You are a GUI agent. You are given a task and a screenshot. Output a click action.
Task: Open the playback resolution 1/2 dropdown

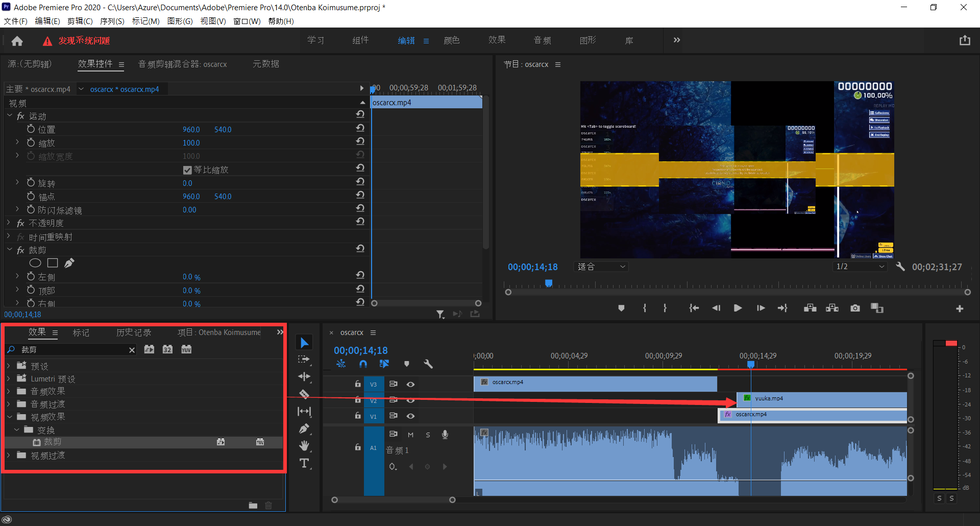(x=860, y=267)
